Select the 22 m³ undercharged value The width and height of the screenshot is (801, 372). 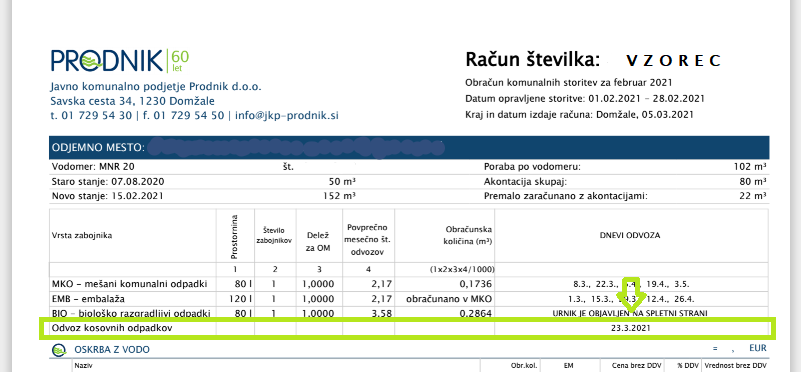pos(753,196)
